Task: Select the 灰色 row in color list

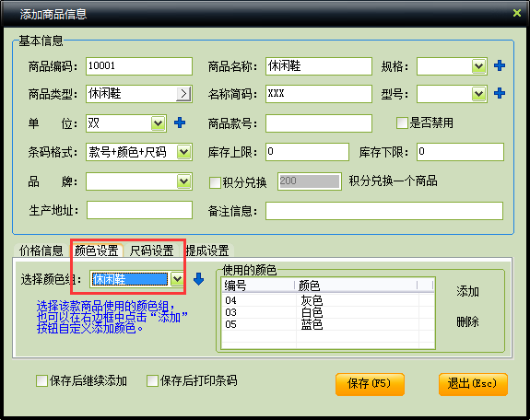Action: tap(327, 300)
